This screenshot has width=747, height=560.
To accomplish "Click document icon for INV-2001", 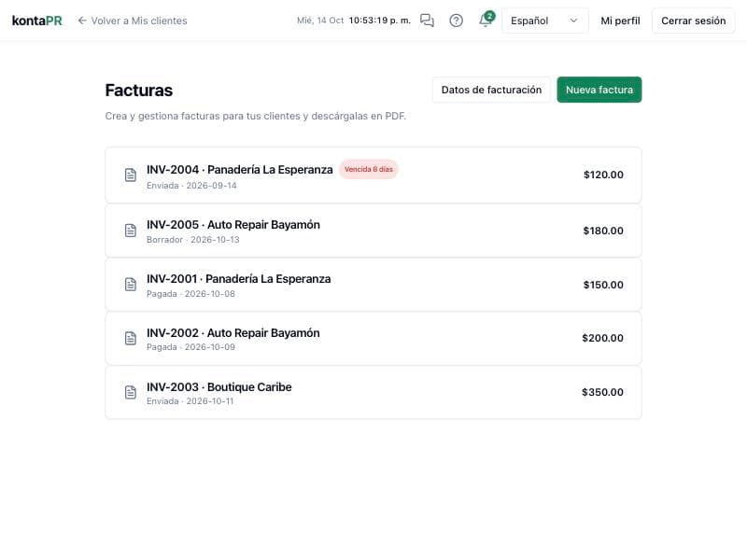I will tap(131, 285).
